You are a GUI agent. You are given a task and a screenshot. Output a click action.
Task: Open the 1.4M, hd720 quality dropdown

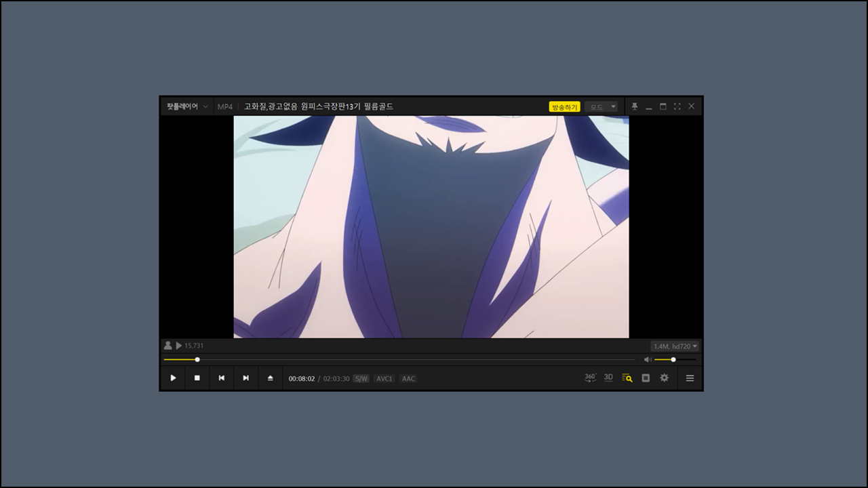tap(675, 346)
